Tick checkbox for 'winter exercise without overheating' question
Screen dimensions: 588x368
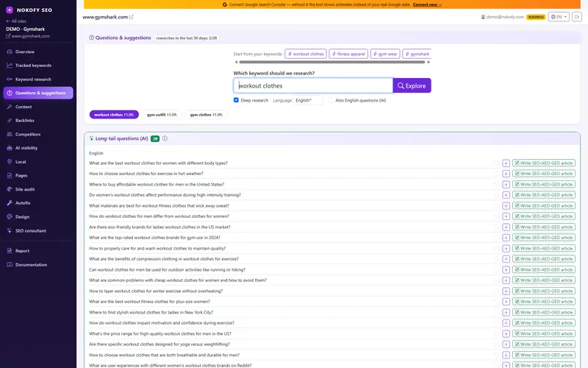[496, 291]
